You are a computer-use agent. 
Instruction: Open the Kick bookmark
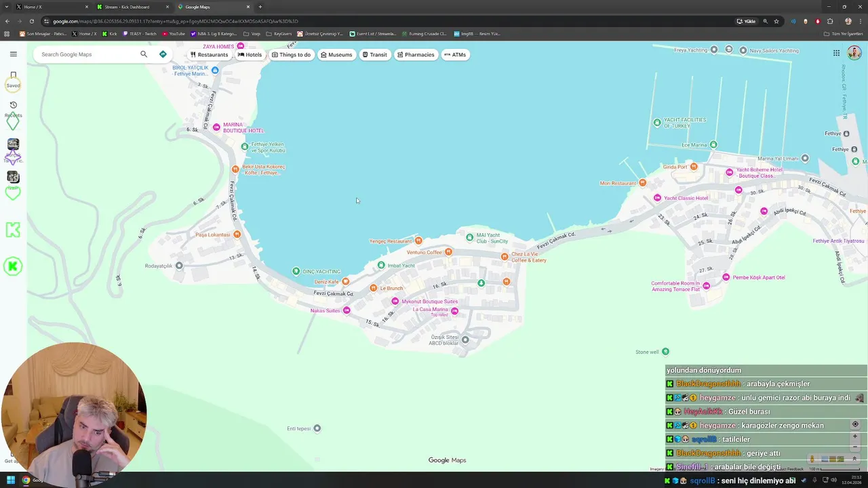[109, 34]
